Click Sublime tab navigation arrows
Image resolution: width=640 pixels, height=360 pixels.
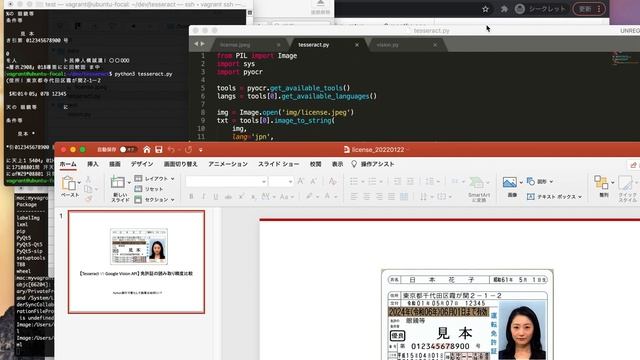(x=199, y=44)
